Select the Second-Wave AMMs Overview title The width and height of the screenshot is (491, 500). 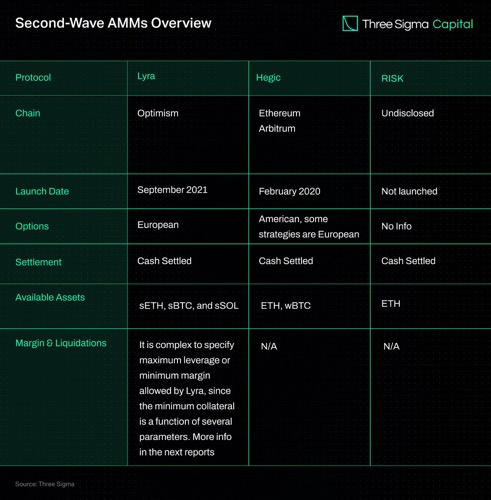coord(113,23)
